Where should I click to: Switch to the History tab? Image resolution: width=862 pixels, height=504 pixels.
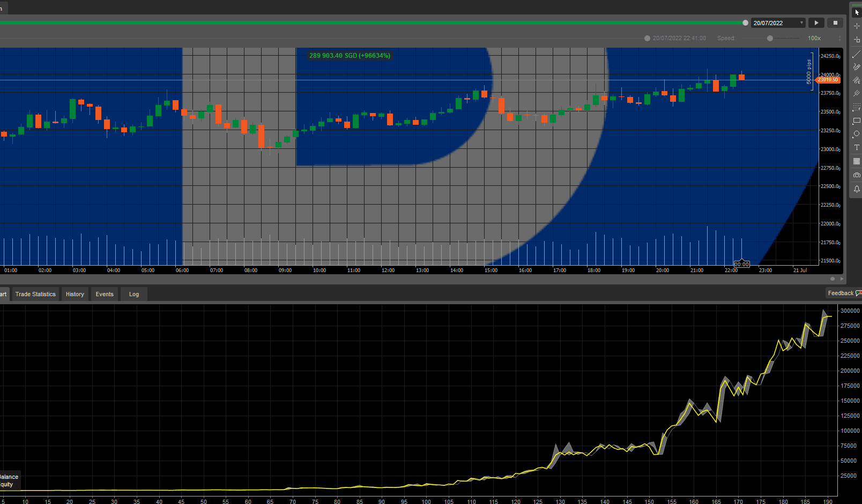coord(75,294)
